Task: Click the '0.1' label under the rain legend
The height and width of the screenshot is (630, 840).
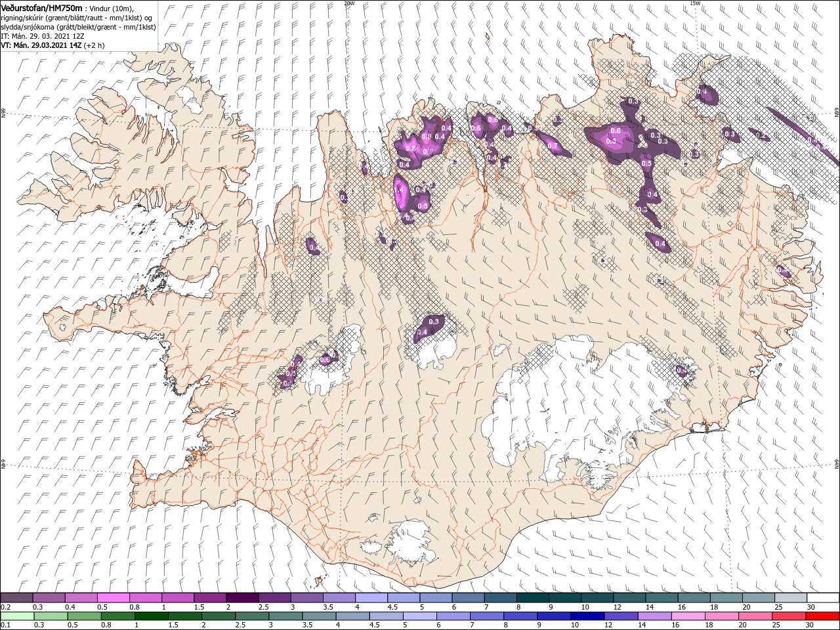Action: tap(6, 625)
